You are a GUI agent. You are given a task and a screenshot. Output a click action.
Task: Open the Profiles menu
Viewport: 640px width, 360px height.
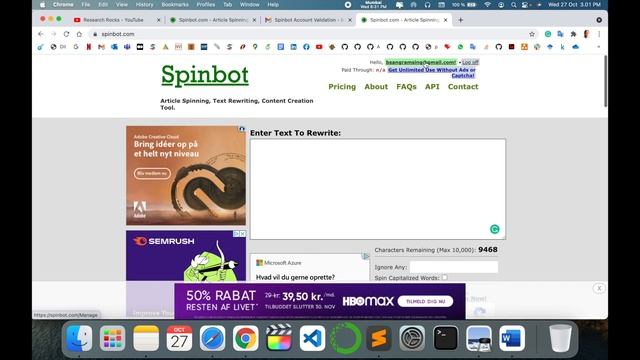pos(206,4)
